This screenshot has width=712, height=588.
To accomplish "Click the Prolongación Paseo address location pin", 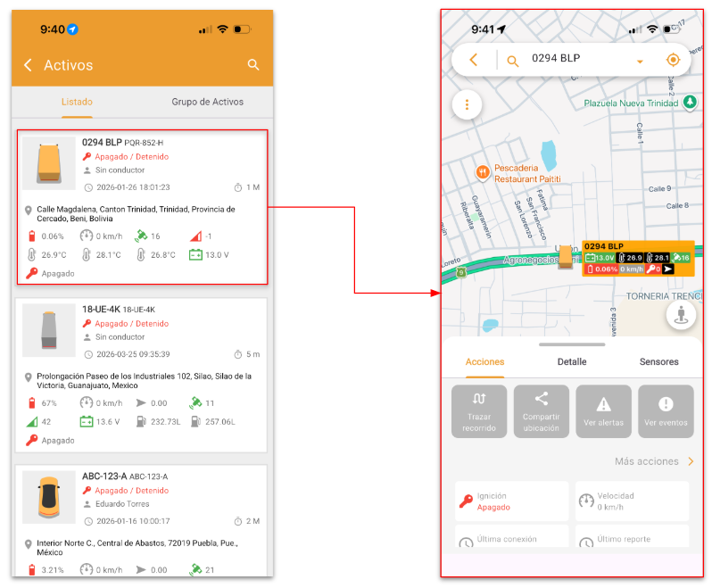I will (29, 377).
